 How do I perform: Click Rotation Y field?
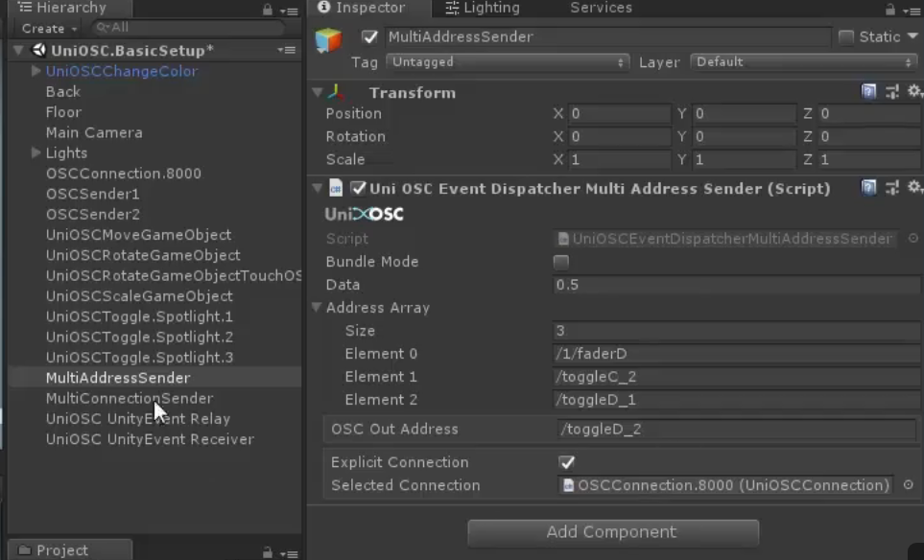pyautogui.click(x=745, y=136)
